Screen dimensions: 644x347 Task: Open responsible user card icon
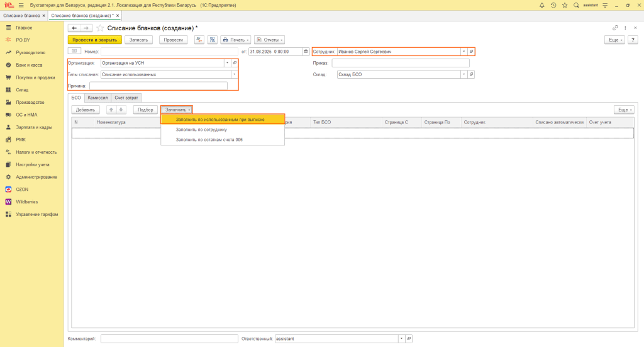(409, 339)
